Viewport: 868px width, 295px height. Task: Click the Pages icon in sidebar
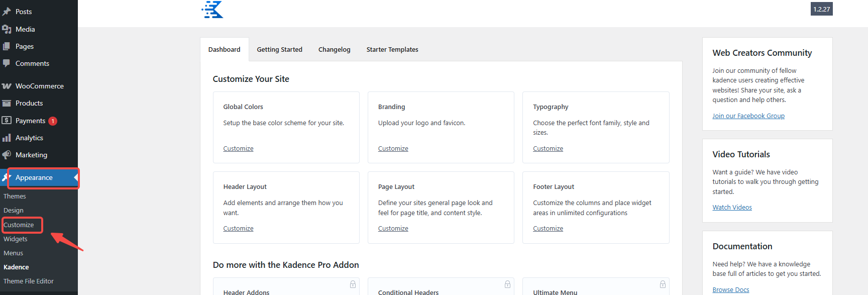[7, 46]
